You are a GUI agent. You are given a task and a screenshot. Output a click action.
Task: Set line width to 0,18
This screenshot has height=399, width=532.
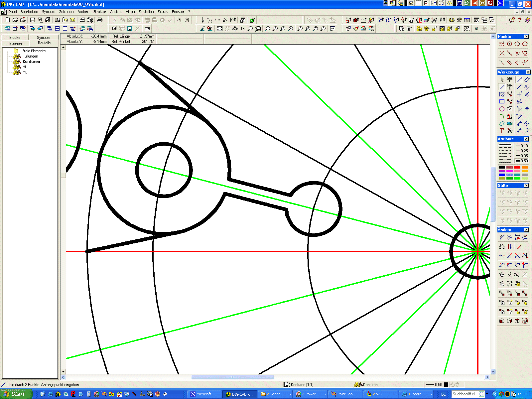coord(522,146)
